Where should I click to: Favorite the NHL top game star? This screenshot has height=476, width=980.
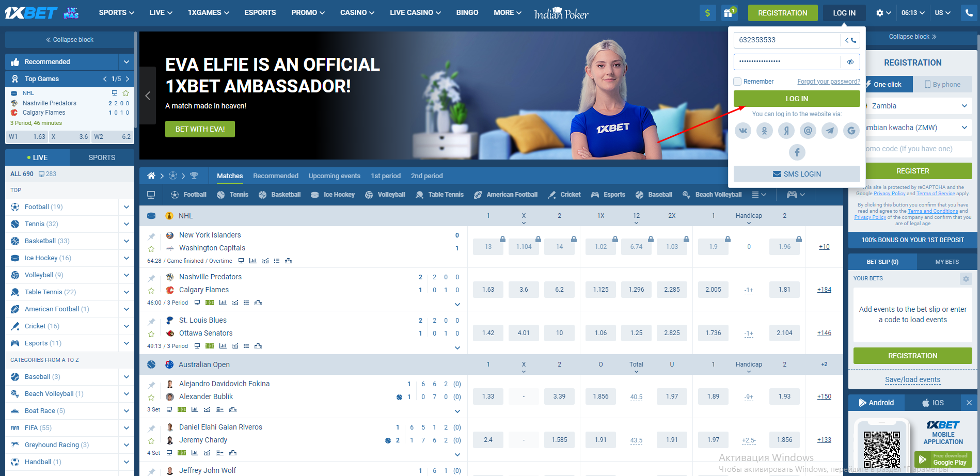click(125, 93)
